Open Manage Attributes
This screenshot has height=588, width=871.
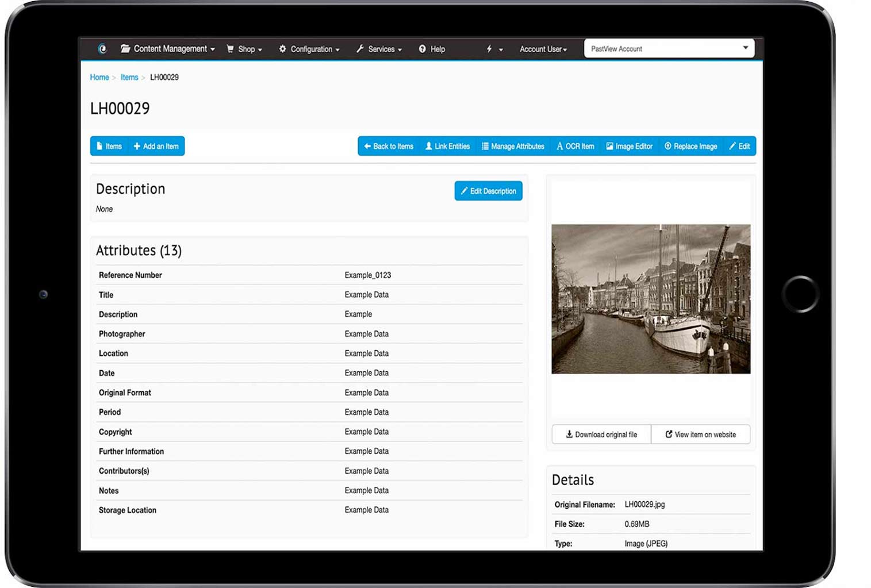tap(513, 146)
